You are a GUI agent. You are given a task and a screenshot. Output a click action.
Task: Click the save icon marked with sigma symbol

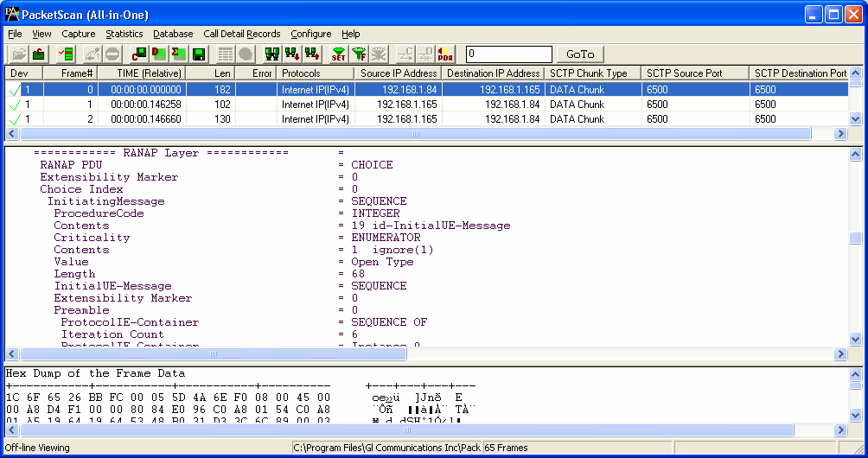[179, 54]
